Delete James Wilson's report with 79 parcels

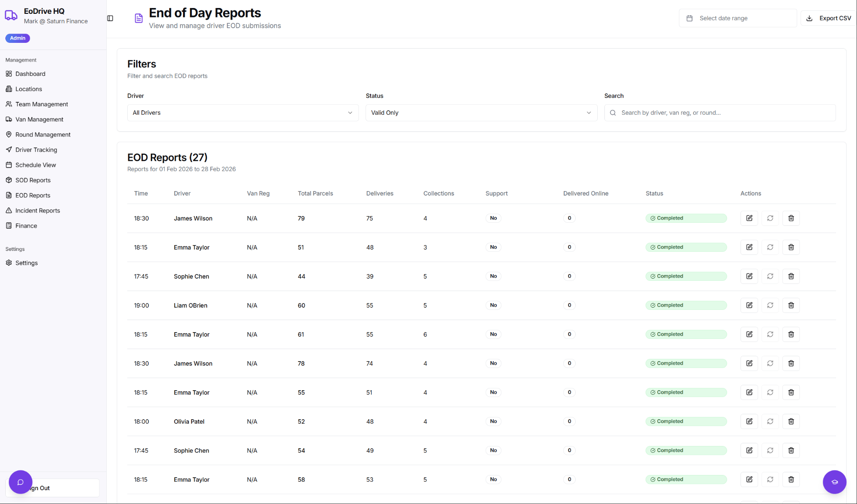[x=791, y=218]
